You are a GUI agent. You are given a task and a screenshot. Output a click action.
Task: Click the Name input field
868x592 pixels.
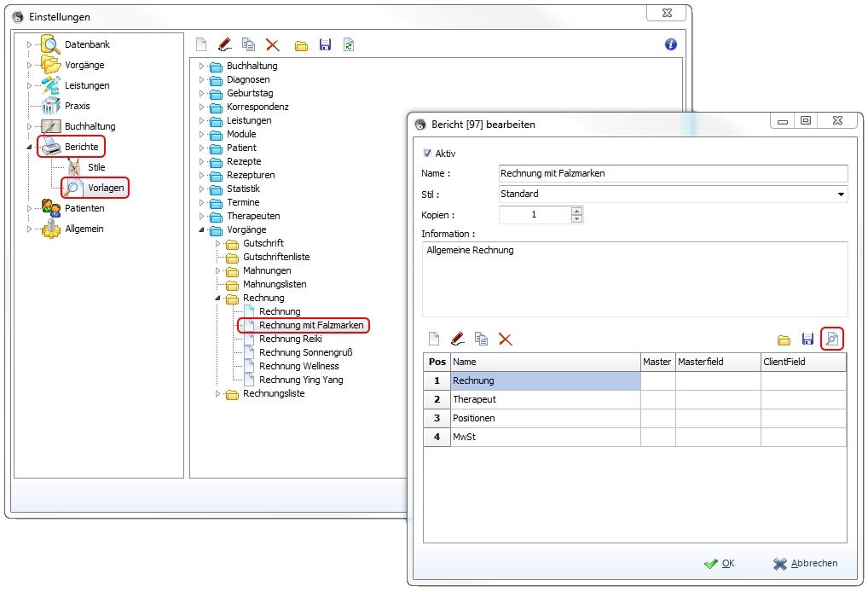[673, 173]
